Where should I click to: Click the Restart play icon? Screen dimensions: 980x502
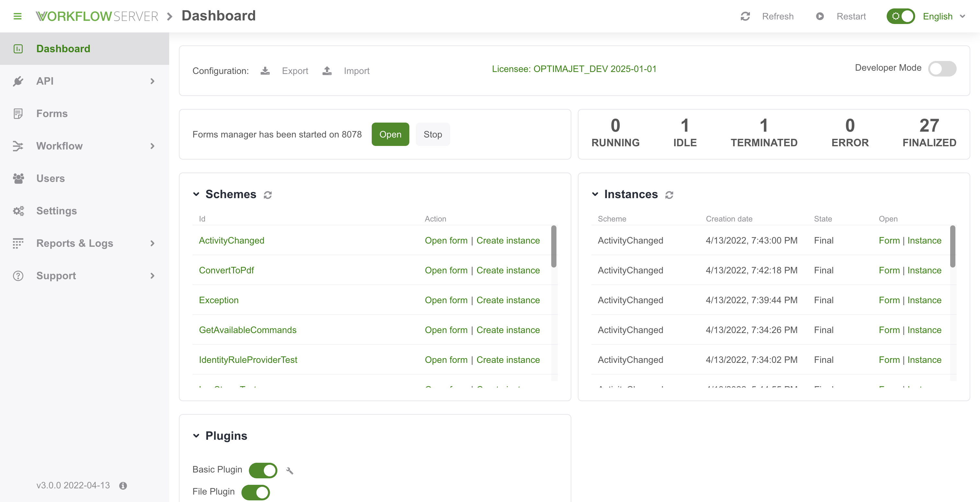point(820,16)
